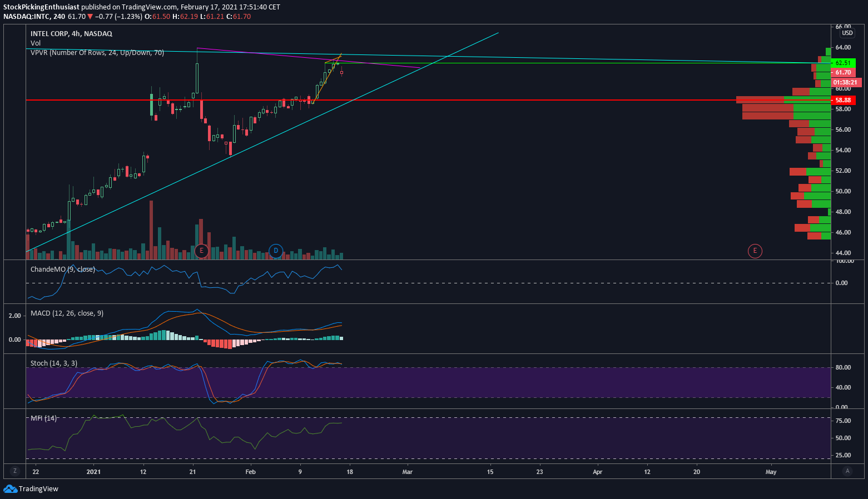The height and width of the screenshot is (499, 868).
Task: Click the 01:38:21 bar countdown label
Action: (846, 82)
